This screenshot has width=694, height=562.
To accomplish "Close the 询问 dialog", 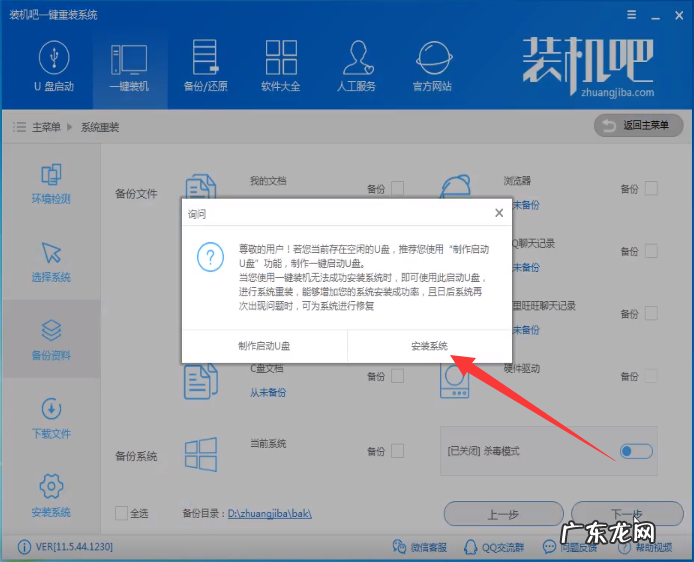I will pos(499,213).
